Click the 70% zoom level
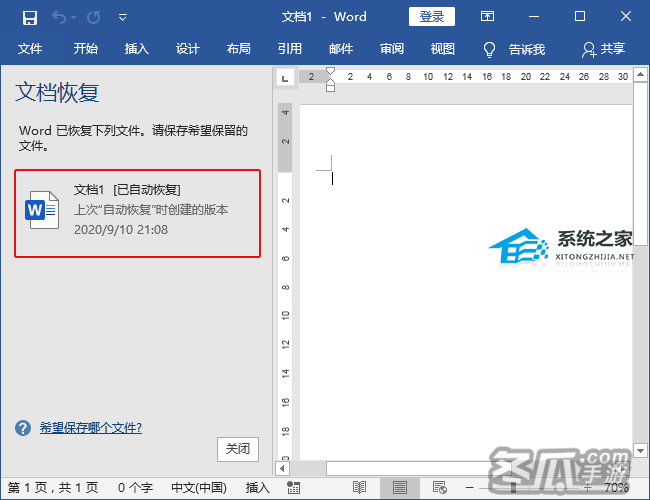 coord(616,488)
